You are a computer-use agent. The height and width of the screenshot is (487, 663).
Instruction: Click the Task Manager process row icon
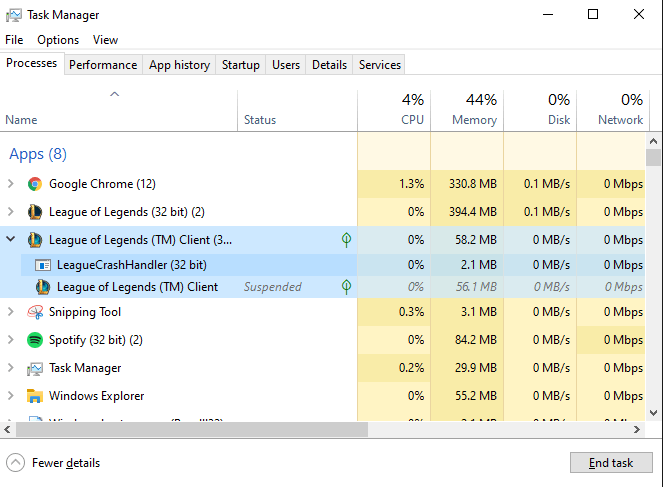tap(35, 369)
